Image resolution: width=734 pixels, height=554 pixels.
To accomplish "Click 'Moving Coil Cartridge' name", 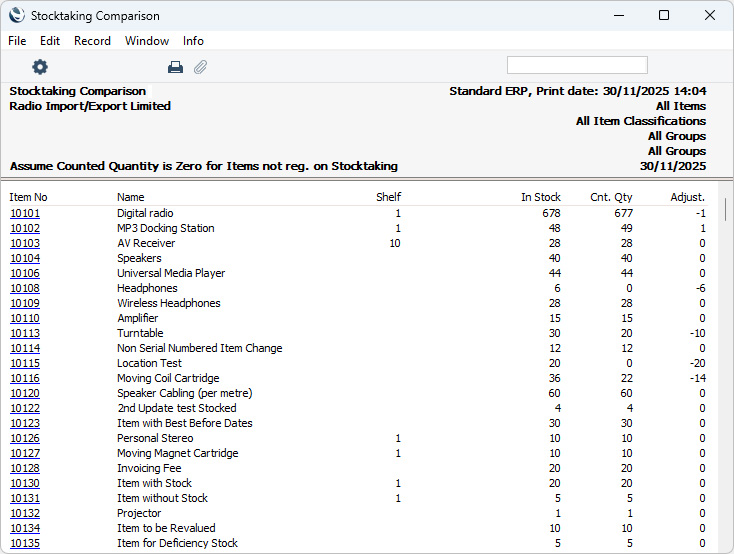I will pos(168,378).
